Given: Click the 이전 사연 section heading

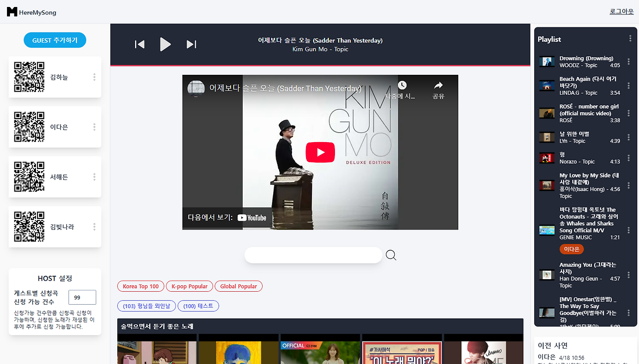Looking at the screenshot, I should click(553, 345).
